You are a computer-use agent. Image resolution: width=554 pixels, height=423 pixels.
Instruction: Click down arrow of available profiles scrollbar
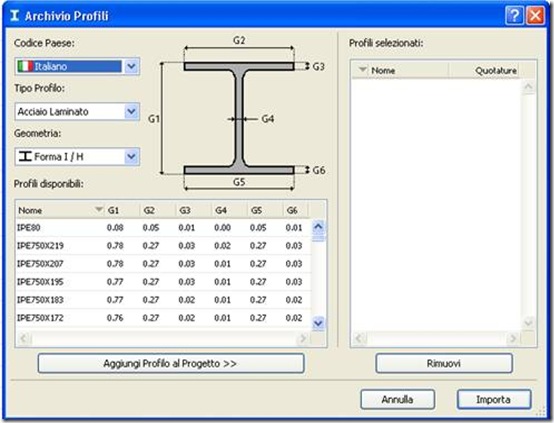click(318, 323)
